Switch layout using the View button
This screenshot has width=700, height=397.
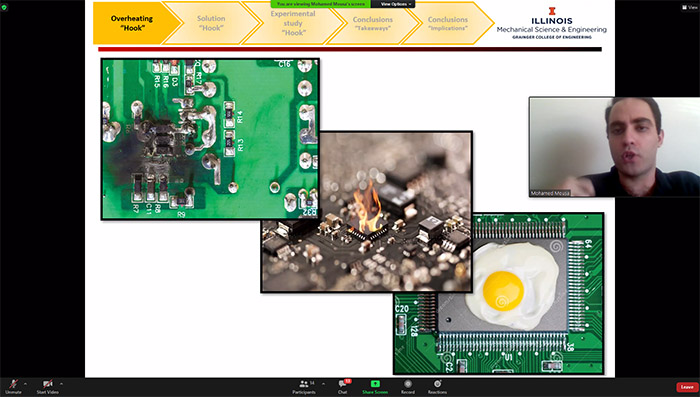tap(690, 7)
